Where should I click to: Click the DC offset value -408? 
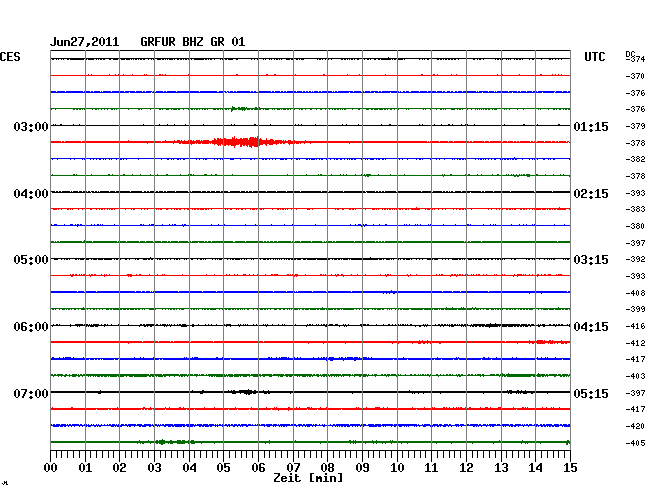click(635, 293)
